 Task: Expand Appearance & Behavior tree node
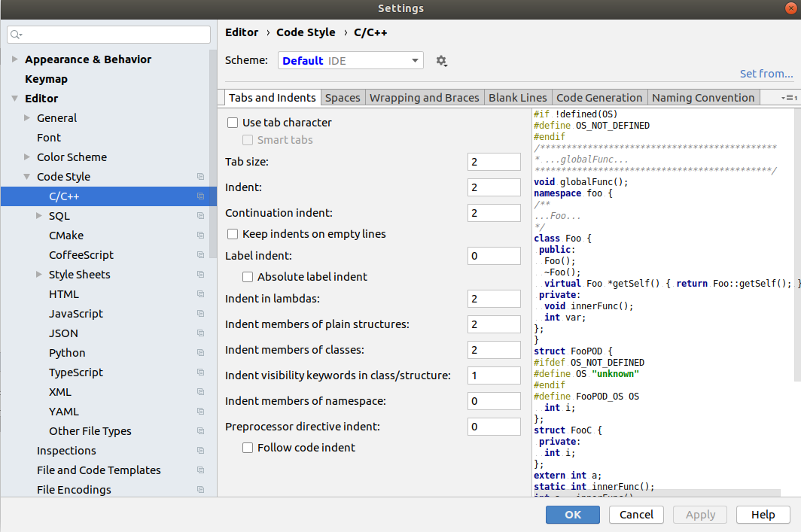(15, 59)
